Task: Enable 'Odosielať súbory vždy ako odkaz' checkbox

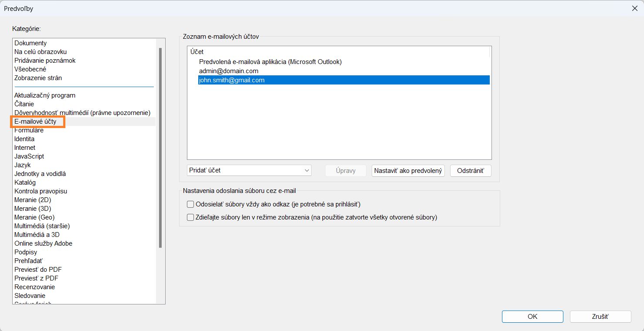Action: point(190,204)
